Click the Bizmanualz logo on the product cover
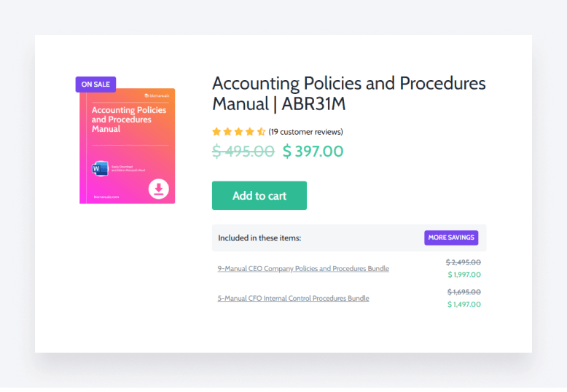This screenshot has height=392, width=567. click(157, 95)
